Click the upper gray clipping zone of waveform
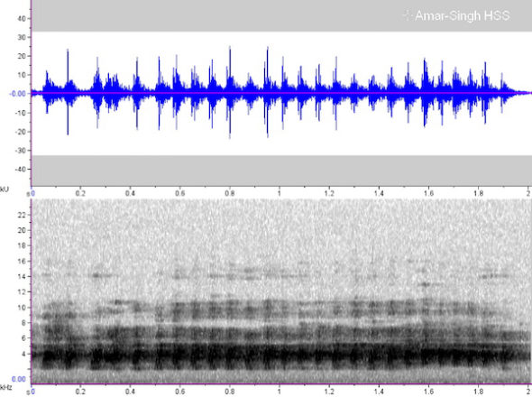532x397 pixels. [x=281, y=15]
